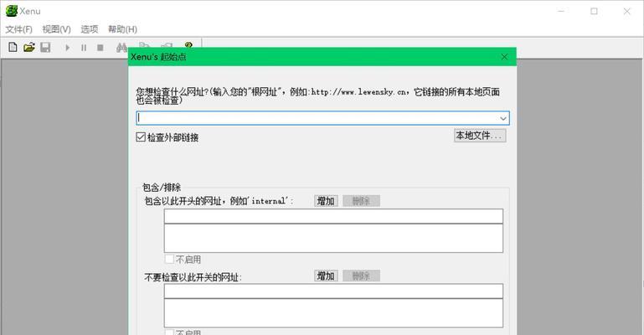Click the Save floppy disk icon
This screenshot has width=644, height=335.
(45, 47)
